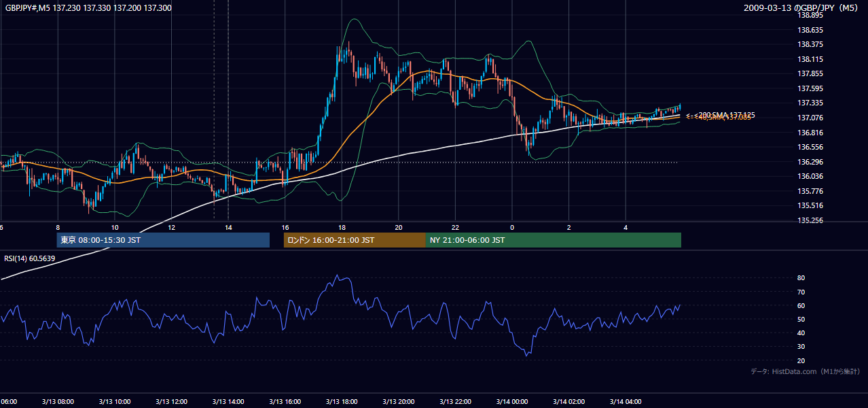
Task: Click bottom time label 3/14 00:00
Action: pos(511,402)
